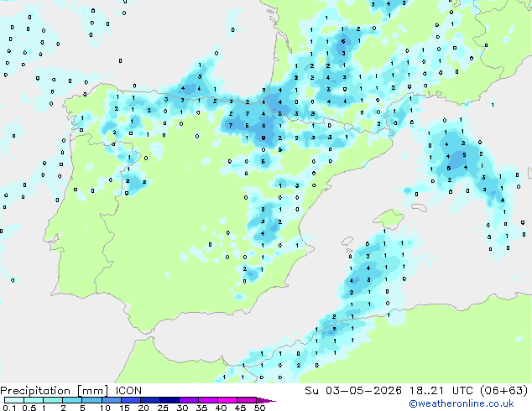Select the 10–15 mm legend color box
Image resolution: width=532 pixels, height=411 pixels.
point(111,400)
